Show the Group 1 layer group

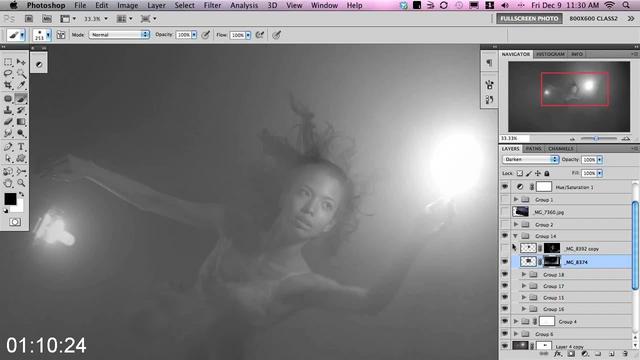[505, 200]
